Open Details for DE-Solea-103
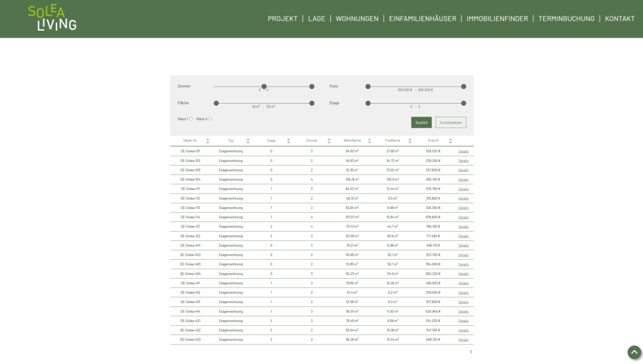Viewport: 643px width, 364px height. (x=463, y=170)
